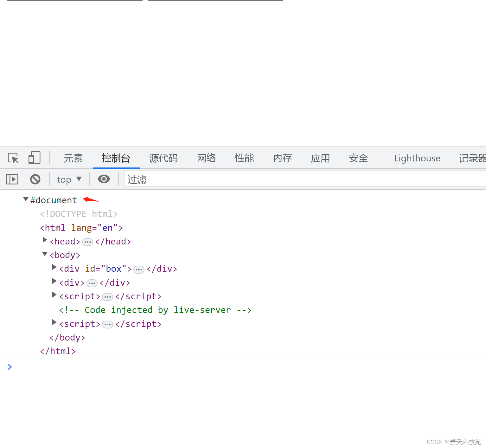Click the ellipsis inside div id="box"
This screenshot has width=486, height=448.
[139, 270]
